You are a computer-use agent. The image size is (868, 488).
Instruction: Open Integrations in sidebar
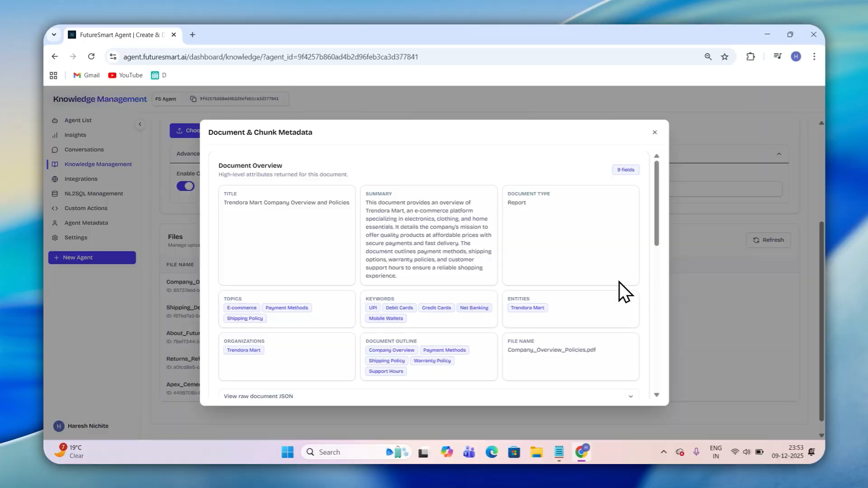[x=81, y=179]
